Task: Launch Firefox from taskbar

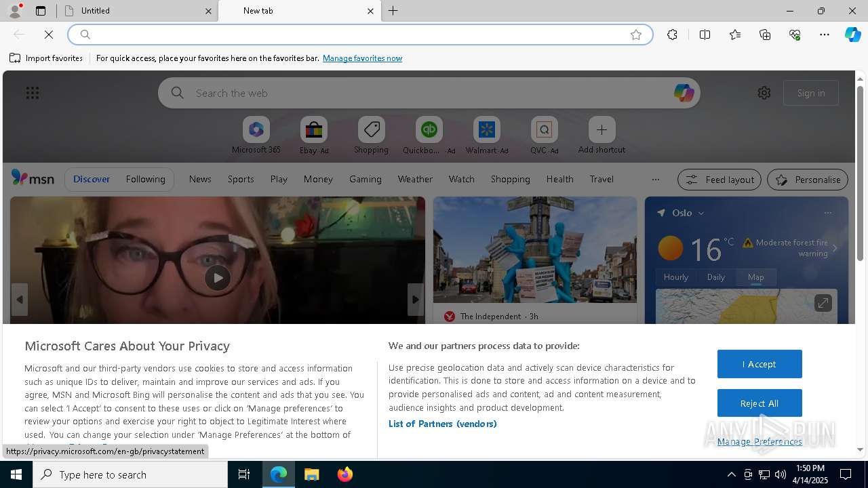Action: (344, 474)
